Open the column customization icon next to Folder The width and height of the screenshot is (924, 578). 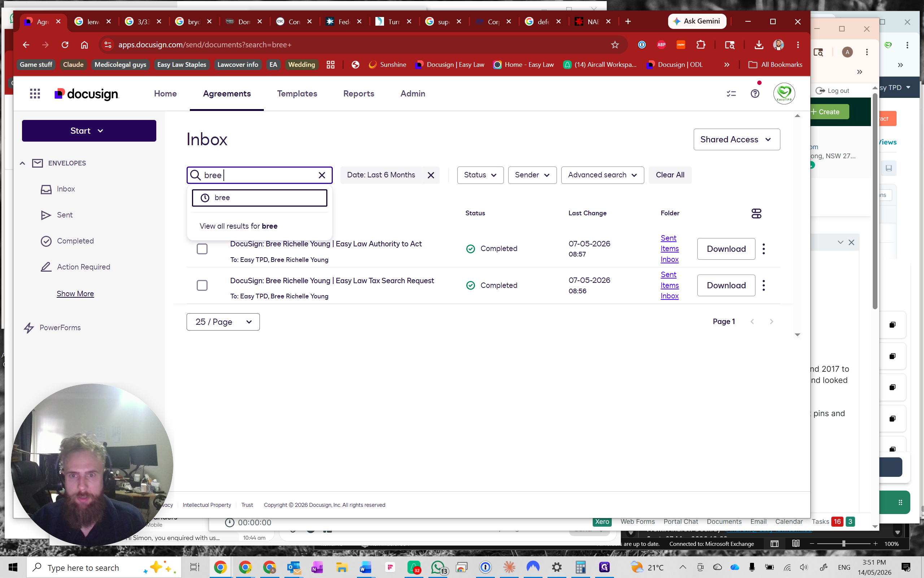(x=756, y=213)
